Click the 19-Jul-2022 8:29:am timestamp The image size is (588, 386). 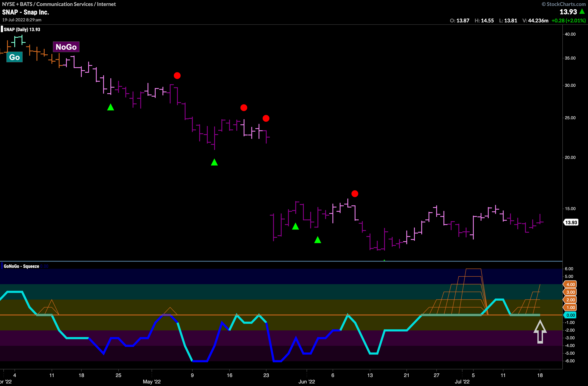(22, 20)
